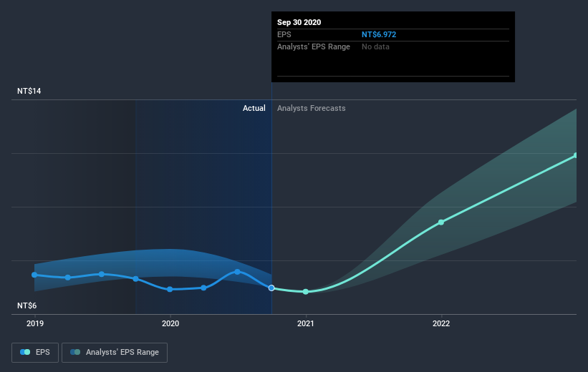The image size is (588, 372).
Task: Toggle the Analysts' EPS Range legend
Action: 115,353
